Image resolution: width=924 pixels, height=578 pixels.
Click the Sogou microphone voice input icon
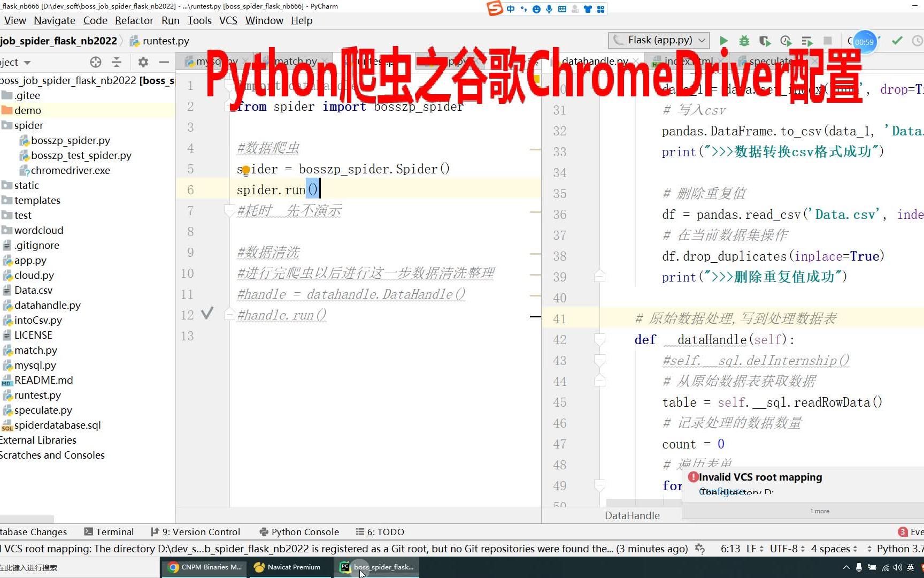(549, 9)
